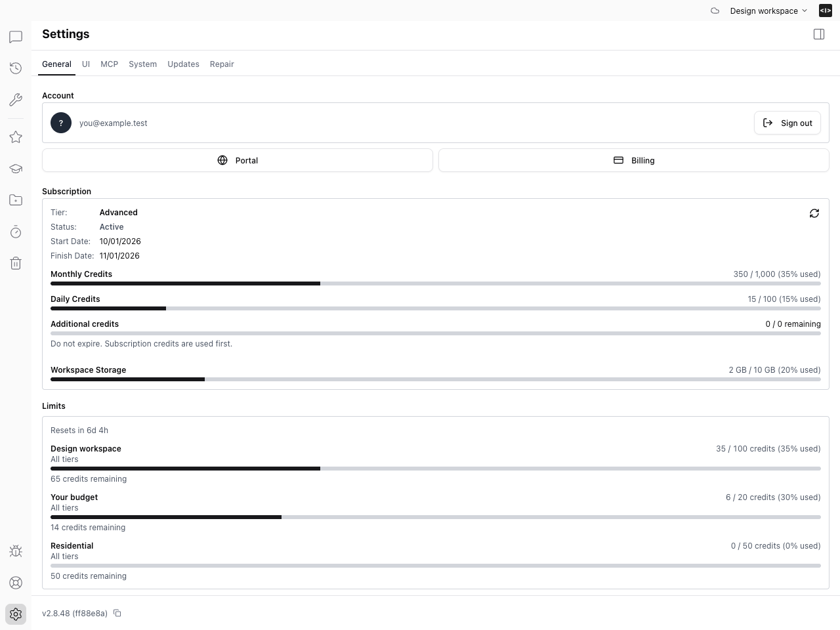Click the '50 credits remaining' text
Screen dimensions: 840x630
[89, 576]
